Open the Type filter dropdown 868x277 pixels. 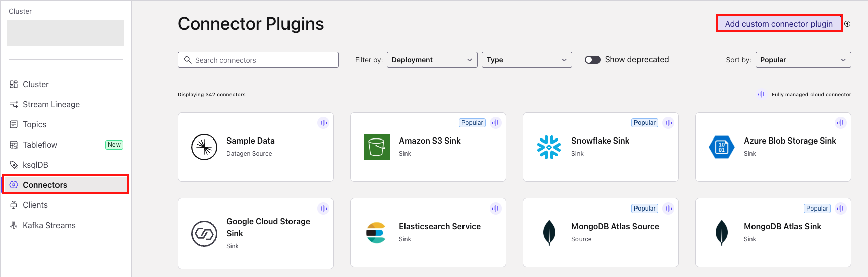tap(527, 60)
